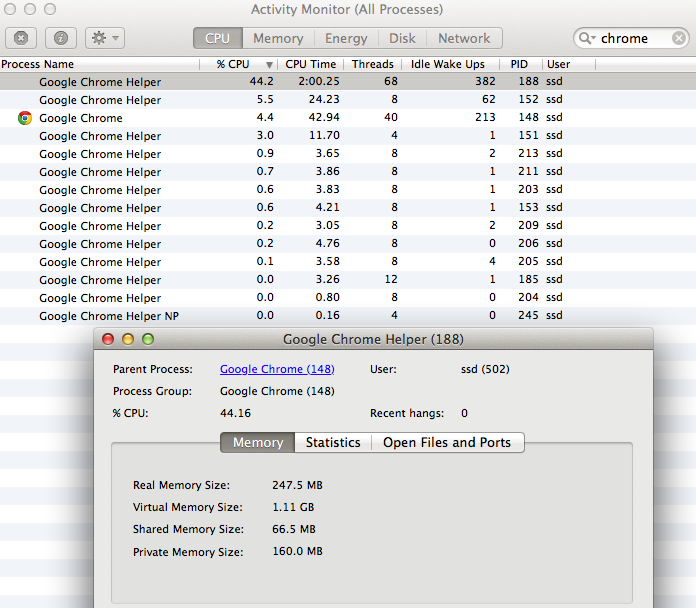This screenshot has height=608, width=696.
Task: Select Open Files and Ports tab
Action: point(447,442)
